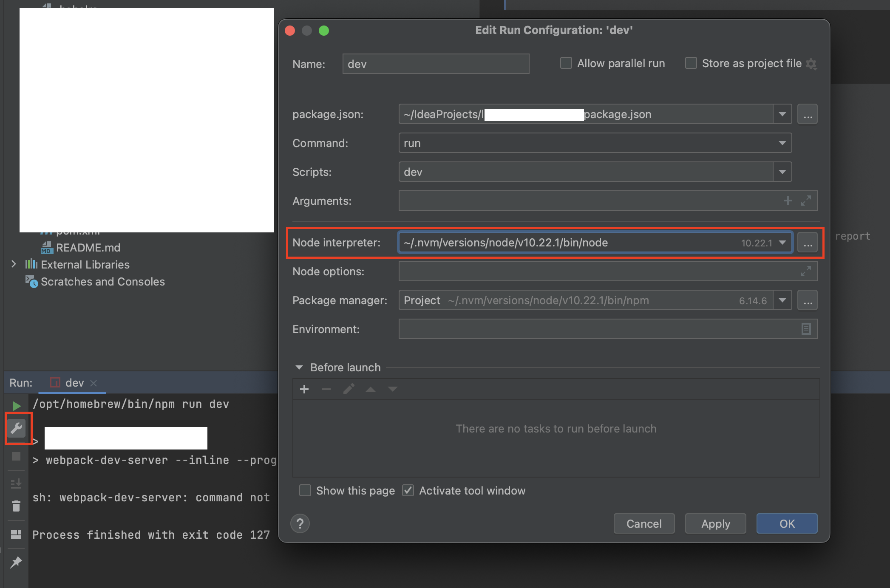The height and width of the screenshot is (588, 890).
Task: Click the Apply button
Action: 715,523
